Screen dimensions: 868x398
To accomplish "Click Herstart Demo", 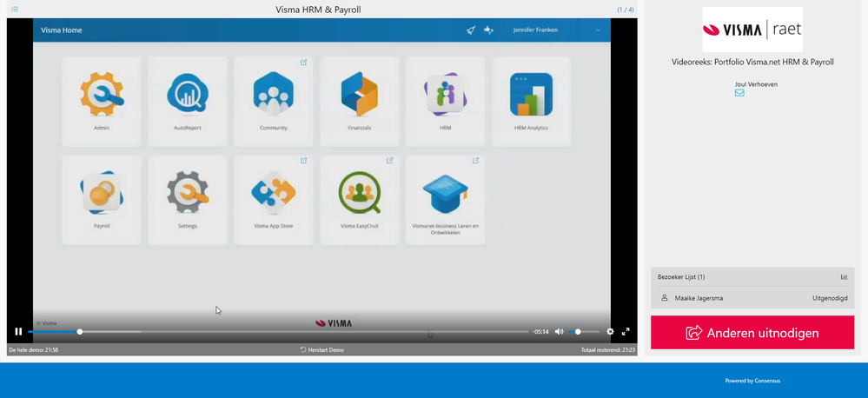I will click(x=321, y=350).
